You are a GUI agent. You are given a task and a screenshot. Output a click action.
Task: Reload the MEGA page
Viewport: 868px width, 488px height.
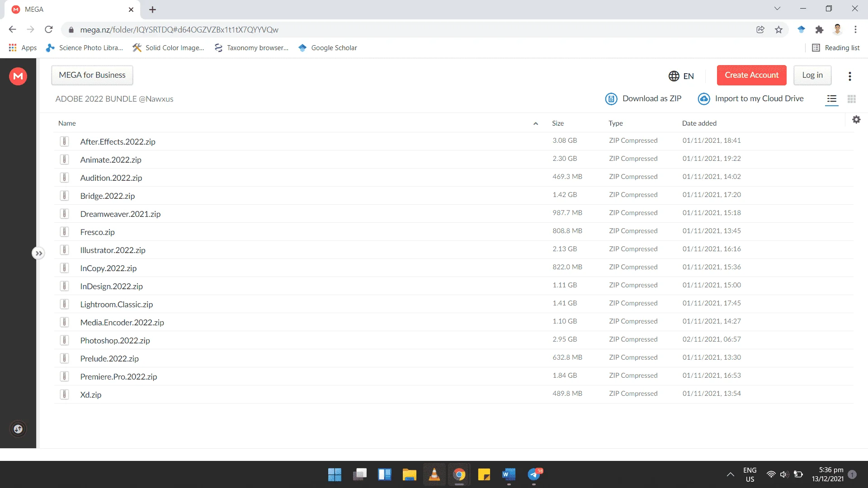[x=49, y=29]
